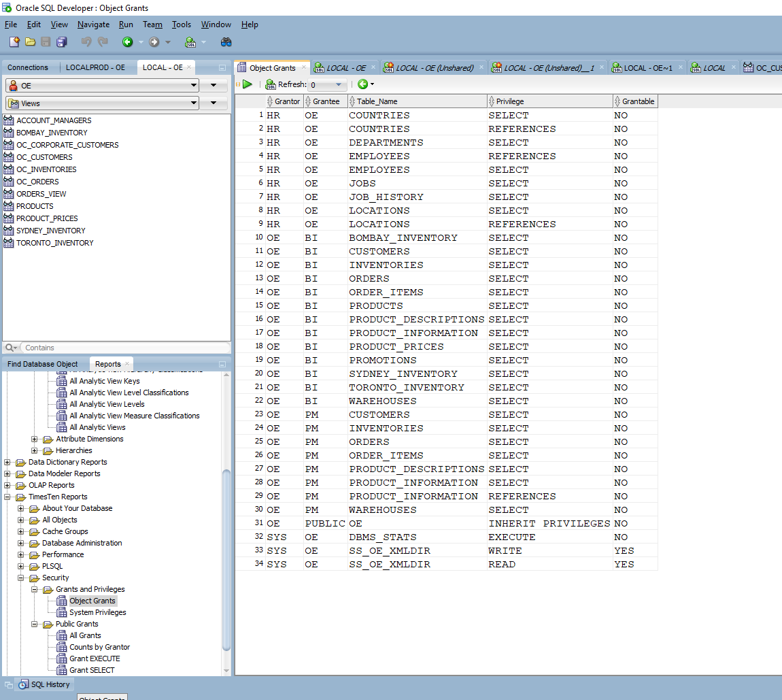Screen dimensions: 782x700
Task: Sort by the Grantor column header
Action: pyautogui.click(x=284, y=101)
